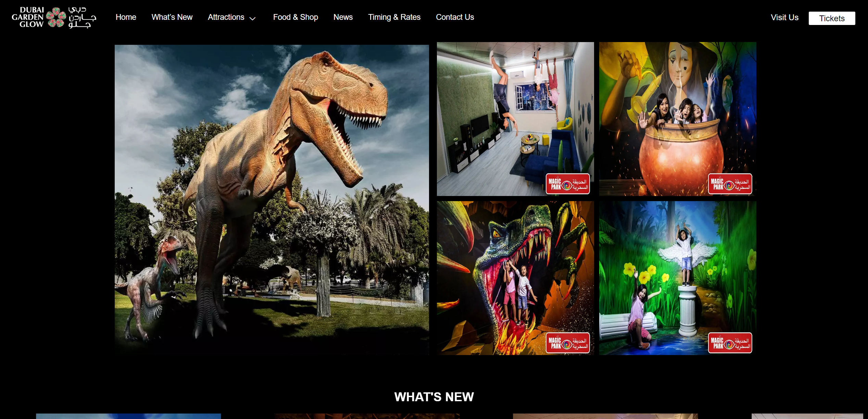Expand the Attractions dropdown menu
Image resolution: width=868 pixels, height=419 pixels.
tap(226, 17)
